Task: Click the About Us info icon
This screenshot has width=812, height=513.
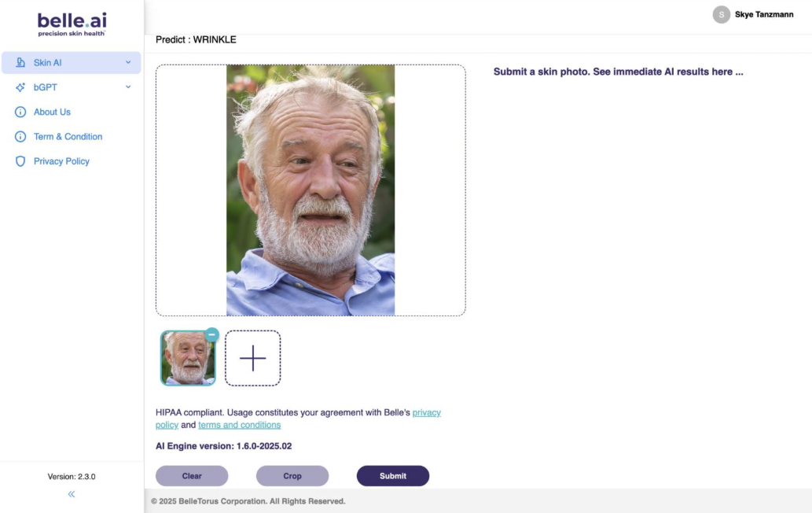Action: tap(20, 112)
